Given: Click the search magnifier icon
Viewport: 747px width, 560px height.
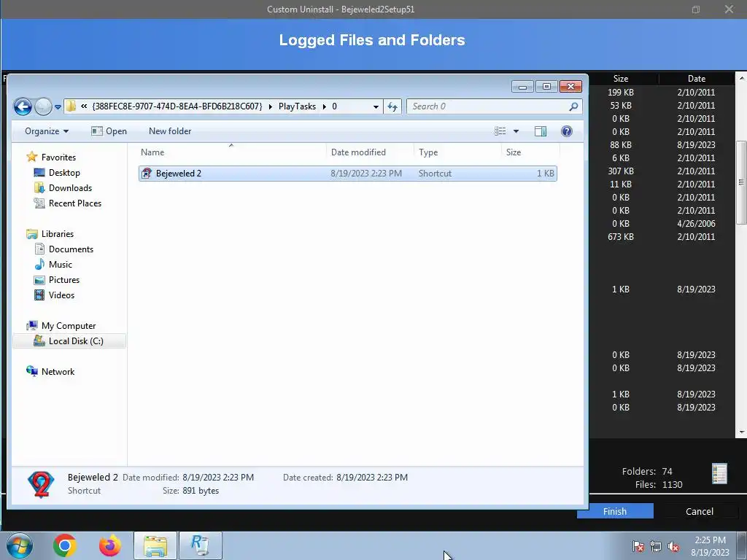Looking at the screenshot, I should [573, 106].
